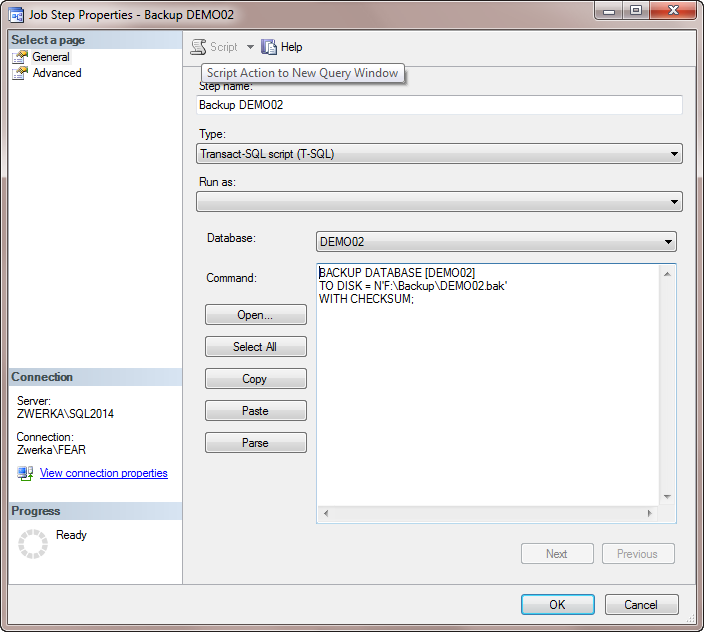Click the Script toolbar icon
The width and height of the screenshot is (704, 632).
(198, 47)
